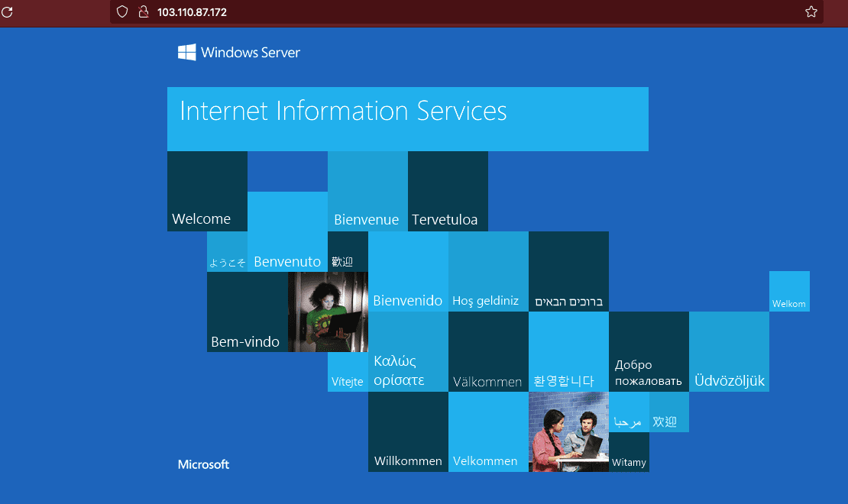The image size is (848, 504).
Task: Click the shield tracking protection icon
Action: pyautogui.click(x=122, y=12)
